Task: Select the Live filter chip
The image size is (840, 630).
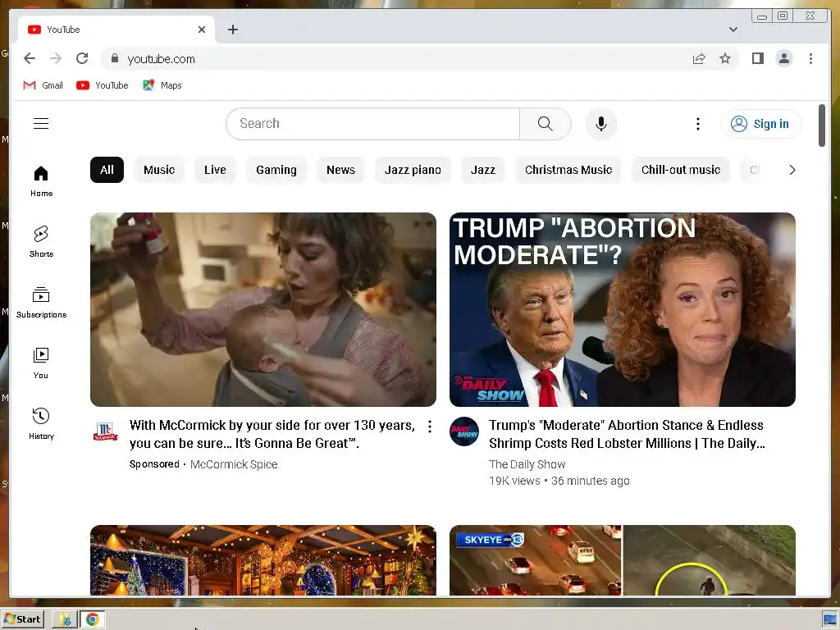Action: coord(215,170)
